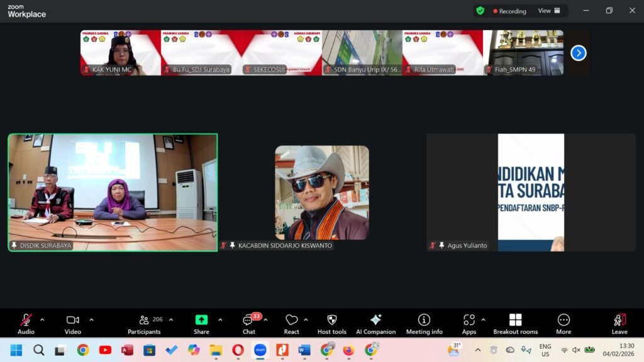Expand share options arrow next to Share

220,320
